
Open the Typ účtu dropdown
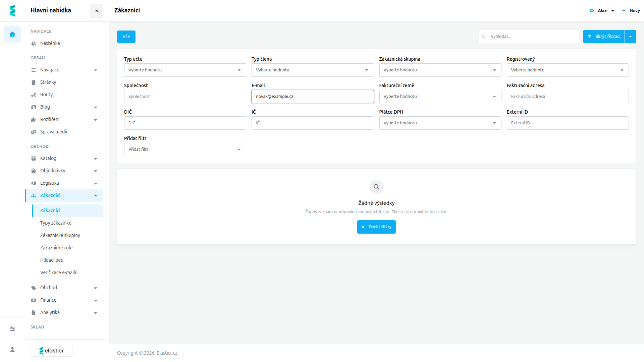click(x=185, y=70)
